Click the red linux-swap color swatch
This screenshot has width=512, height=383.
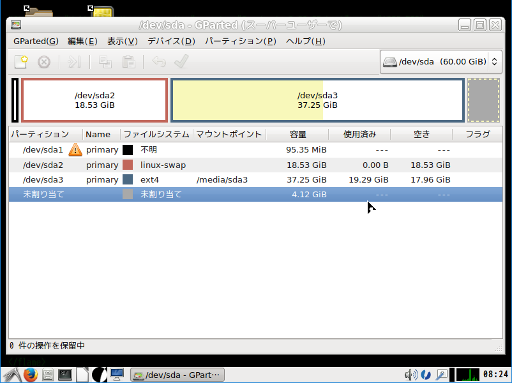coord(128,165)
